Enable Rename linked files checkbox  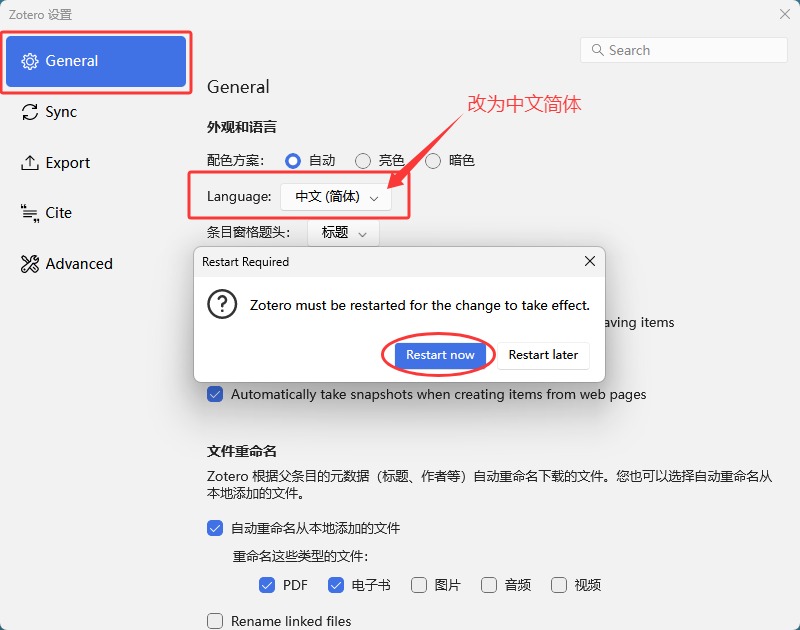[x=215, y=621]
